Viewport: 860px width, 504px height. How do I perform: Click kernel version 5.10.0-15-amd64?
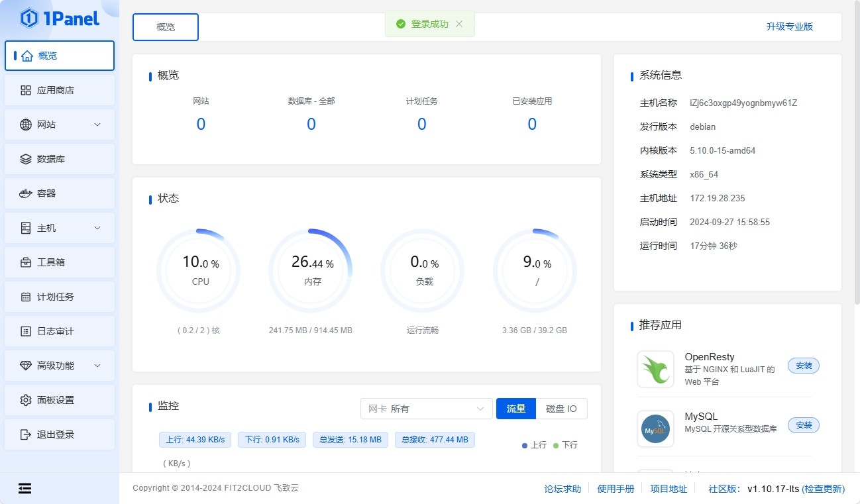click(723, 150)
